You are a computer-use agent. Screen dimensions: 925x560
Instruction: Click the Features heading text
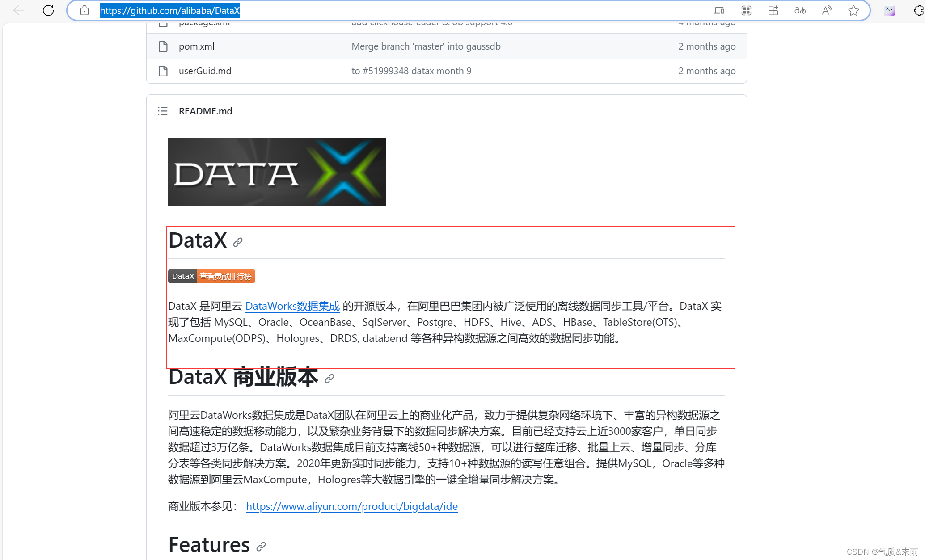tap(209, 544)
